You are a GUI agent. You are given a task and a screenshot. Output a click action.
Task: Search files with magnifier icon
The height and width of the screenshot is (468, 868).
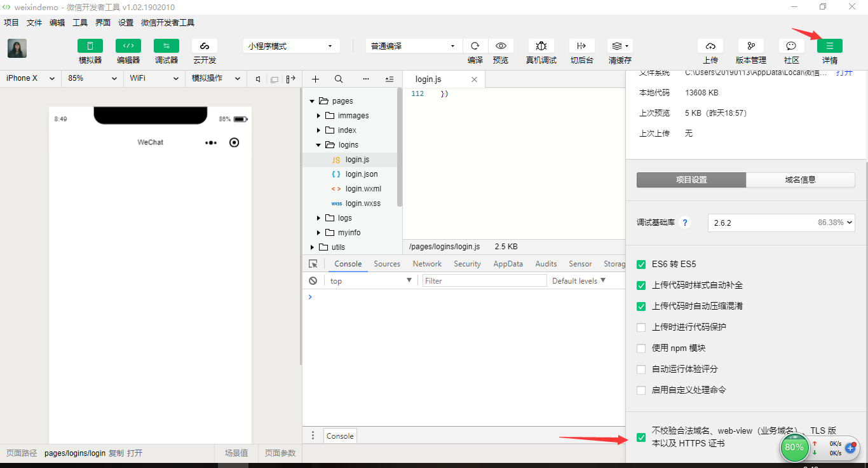coord(339,79)
